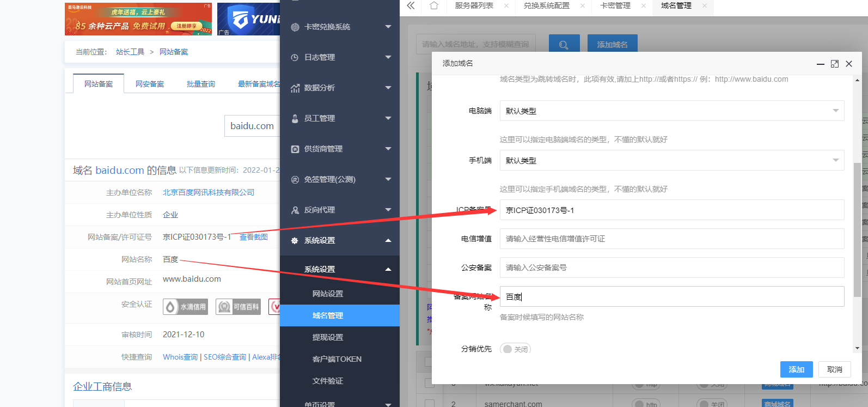The image size is (868, 407).
Task: Expand 单页设置 menu arrow
Action: pos(388,404)
